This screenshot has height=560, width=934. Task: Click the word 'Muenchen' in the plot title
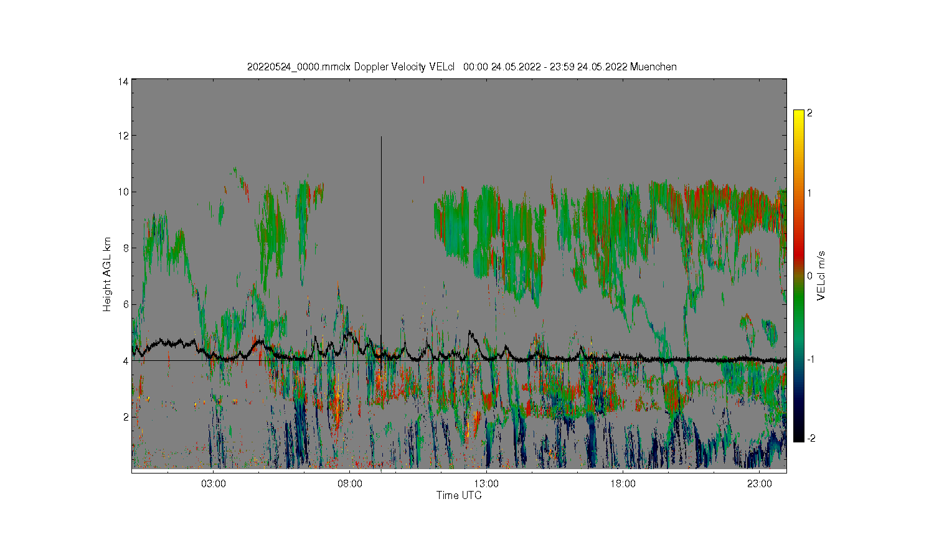tap(653, 67)
